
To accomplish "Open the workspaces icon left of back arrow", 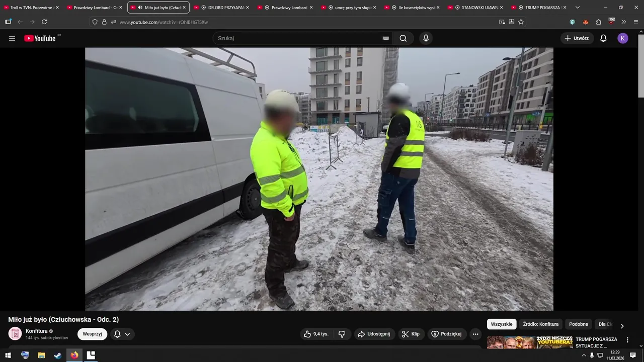I will (x=8, y=22).
